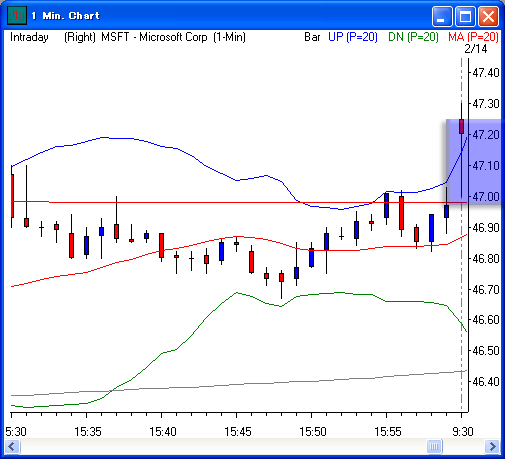The height and width of the screenshot is (459, 505).
Task: Click the Bar legend label
Action: pos(312,37)
